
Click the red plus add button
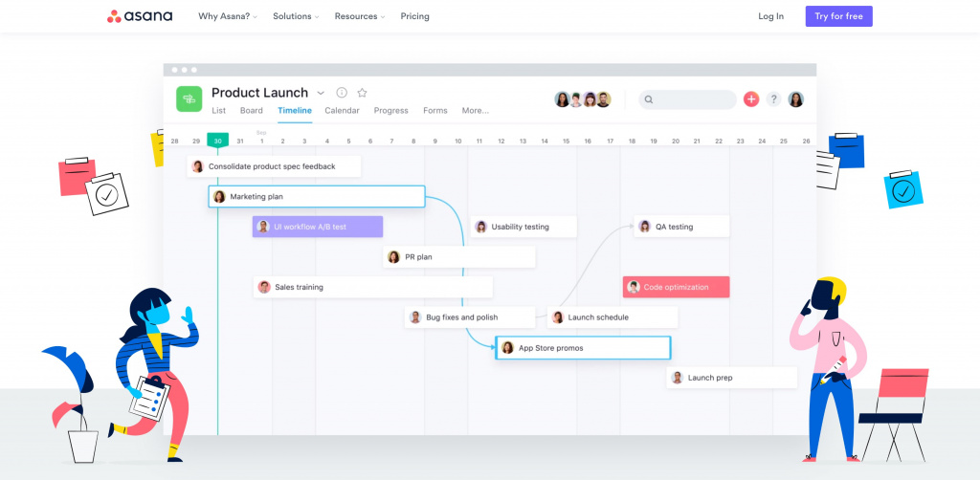coord(751,99)
